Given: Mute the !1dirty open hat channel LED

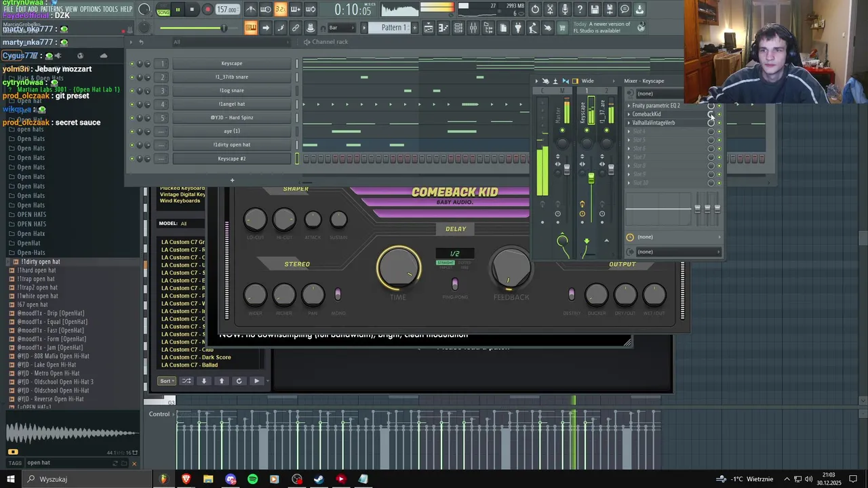Looking at the screenshot, I should [x=132, y=145].
